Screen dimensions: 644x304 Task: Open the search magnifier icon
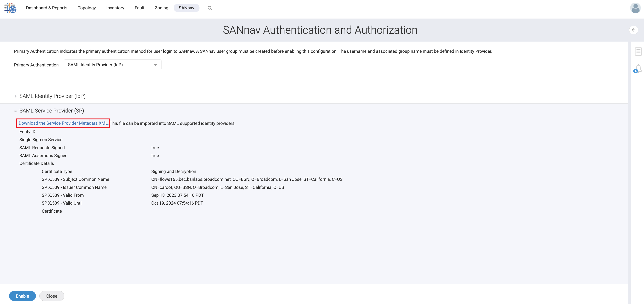(x=209, y=8)
